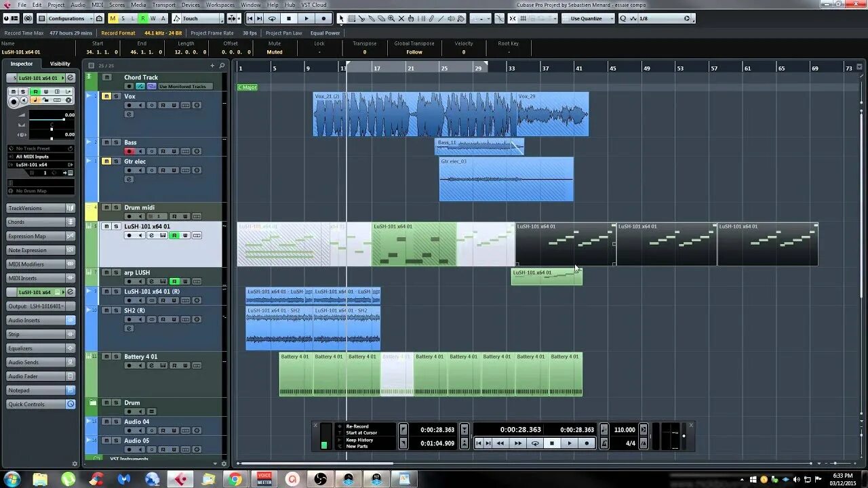This screenshot has width=868, height=488.
Task: Toggle global Read automation R button
Action: point(143,18)
